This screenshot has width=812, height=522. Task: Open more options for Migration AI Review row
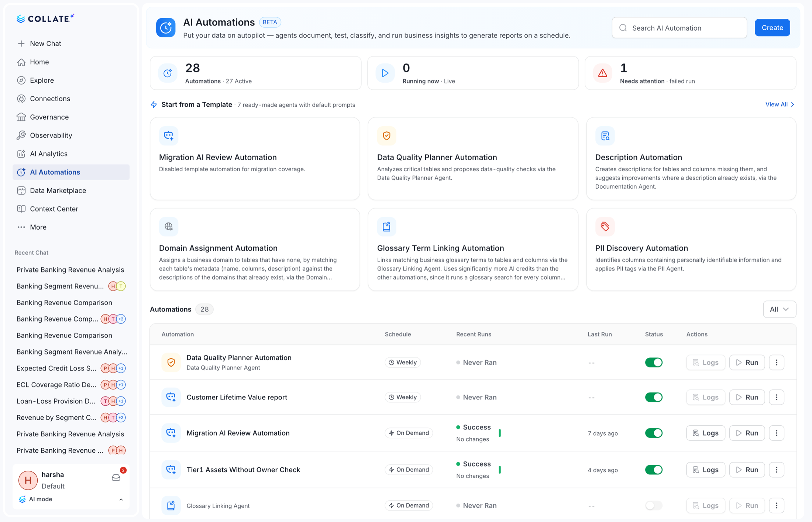(x=777, y=433)
